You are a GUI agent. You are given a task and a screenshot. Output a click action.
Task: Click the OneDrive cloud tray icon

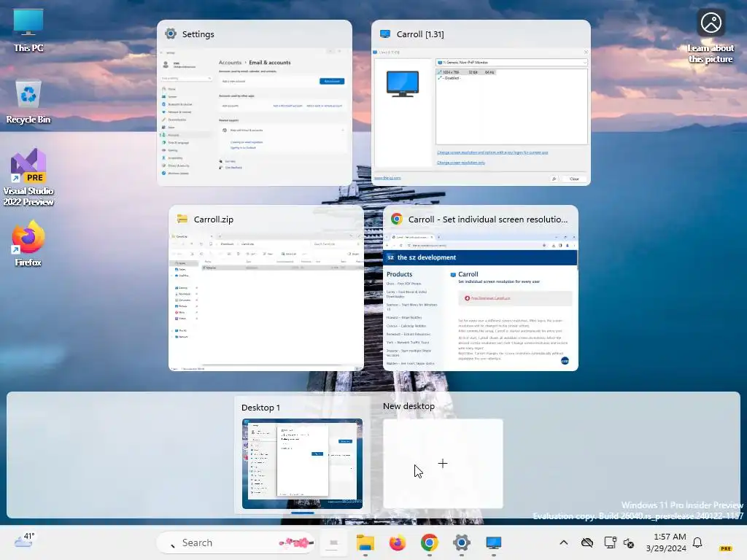coord(587,542)
